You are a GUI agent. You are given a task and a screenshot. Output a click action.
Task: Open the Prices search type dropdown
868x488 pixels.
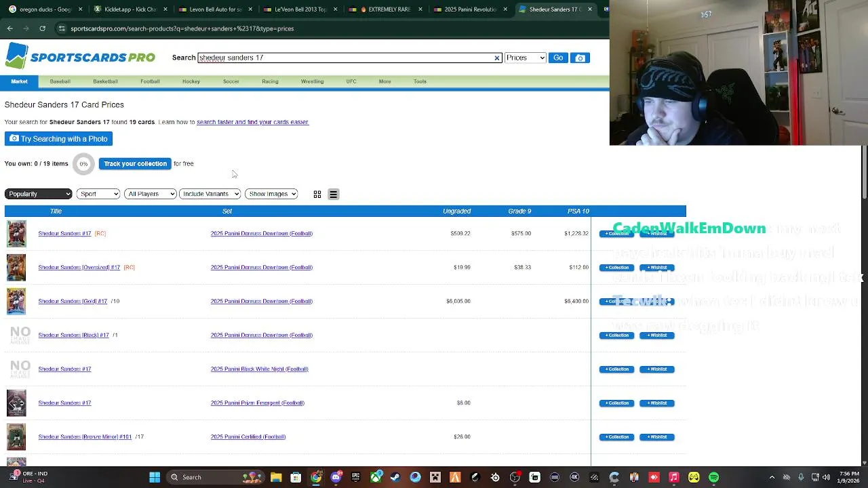[525, 58]
